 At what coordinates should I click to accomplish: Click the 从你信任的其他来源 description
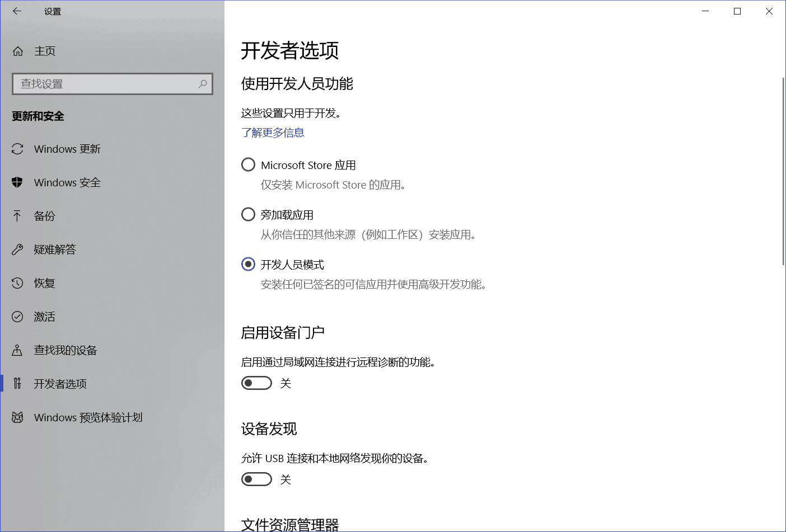tap(368, 235)
